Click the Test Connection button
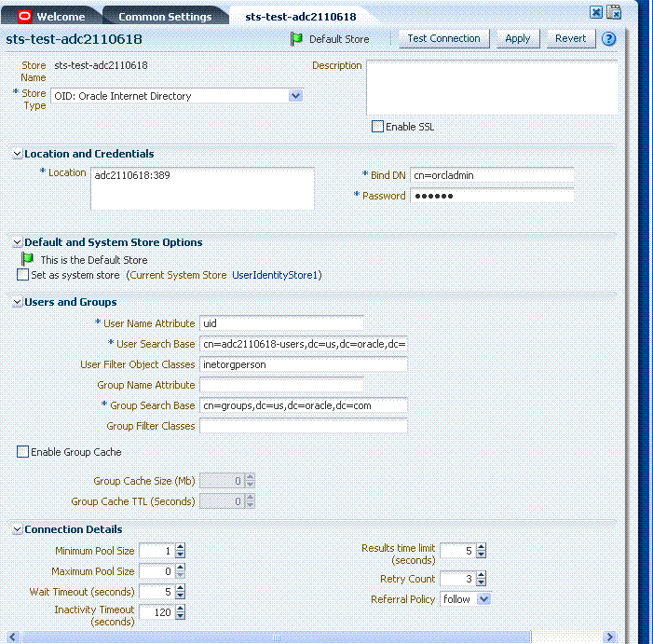 444,38
